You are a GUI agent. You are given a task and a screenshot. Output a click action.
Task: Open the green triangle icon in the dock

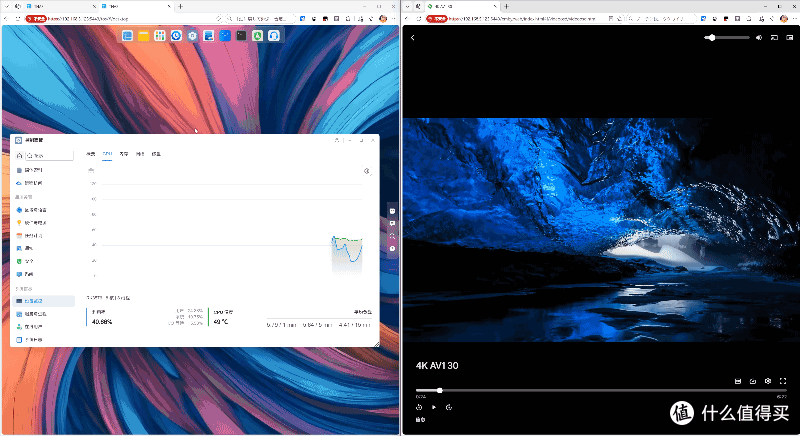258,36
